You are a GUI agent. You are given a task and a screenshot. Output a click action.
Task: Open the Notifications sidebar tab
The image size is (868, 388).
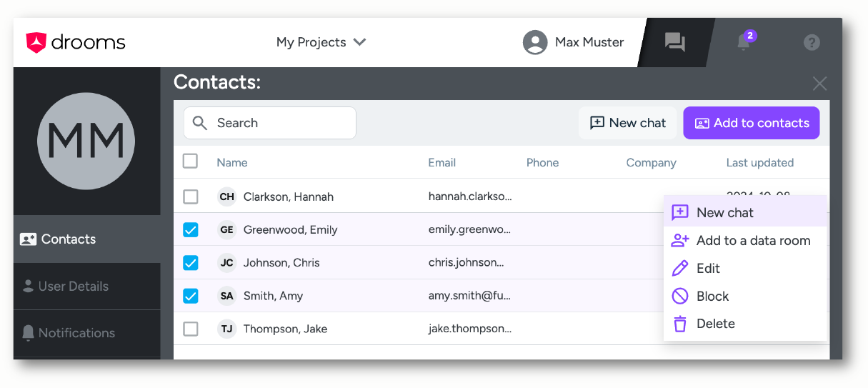click(86, 333)
